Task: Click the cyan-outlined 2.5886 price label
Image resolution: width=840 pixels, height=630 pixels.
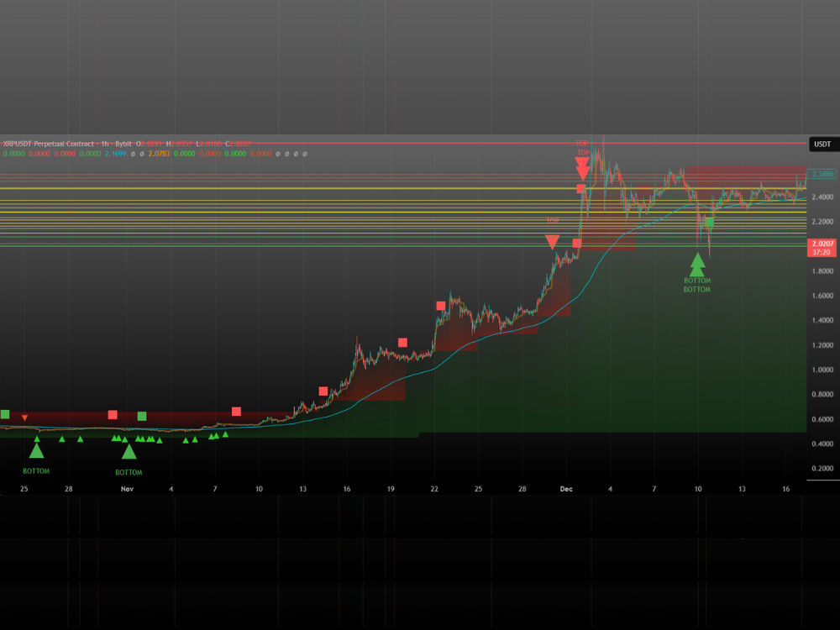Action: 823,174
